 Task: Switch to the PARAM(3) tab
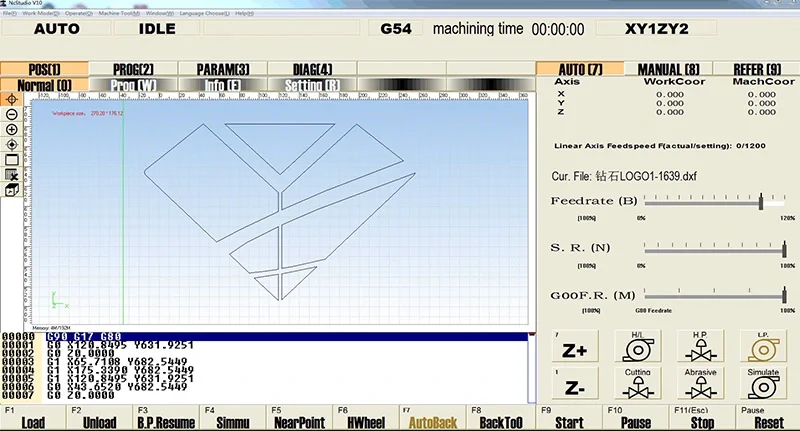(222, 69)
